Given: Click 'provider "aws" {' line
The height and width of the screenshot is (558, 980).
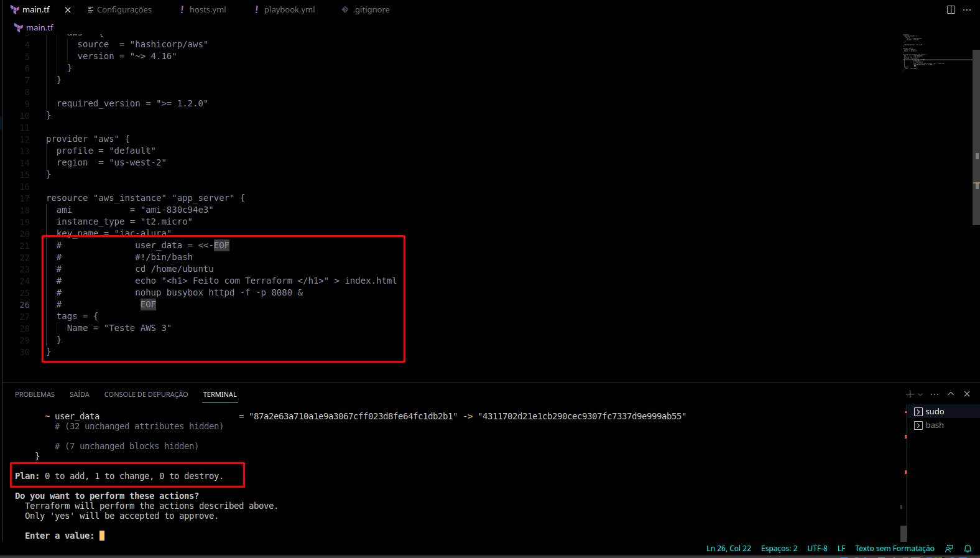Looking at the screenshot, I should 88,139.
